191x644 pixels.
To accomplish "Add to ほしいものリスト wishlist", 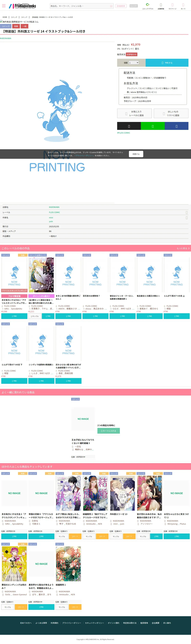I will click(171, 113).
